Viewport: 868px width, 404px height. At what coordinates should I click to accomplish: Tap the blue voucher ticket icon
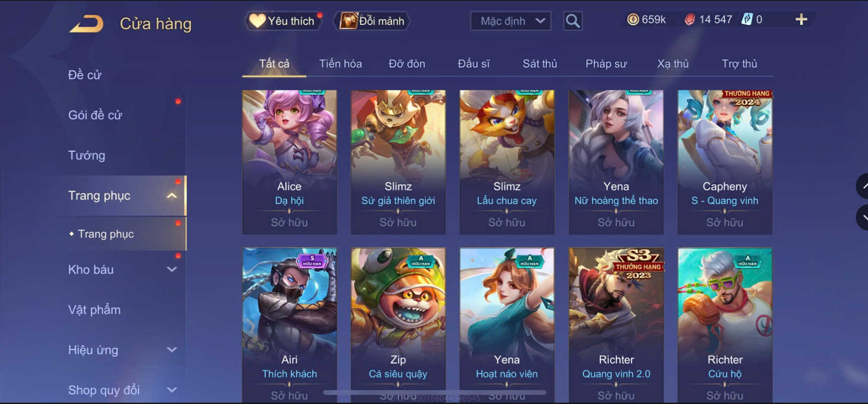point(747,19)
